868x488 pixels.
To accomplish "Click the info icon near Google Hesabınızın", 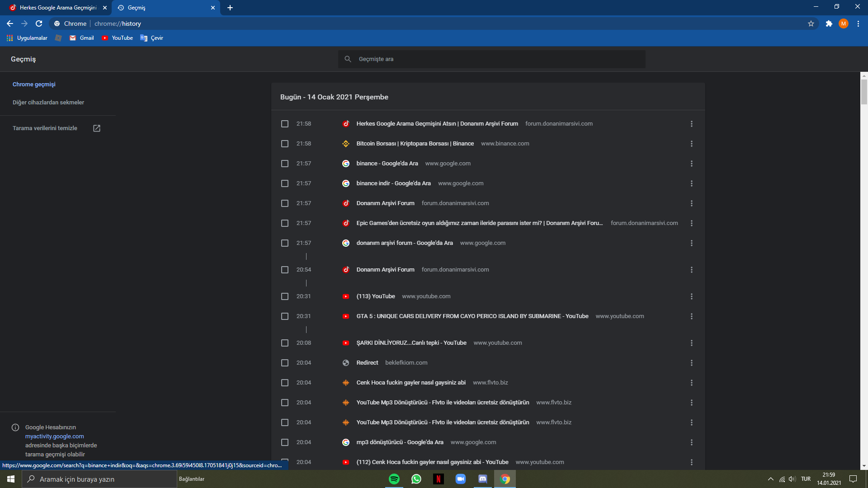I will (x=15, y=427).
